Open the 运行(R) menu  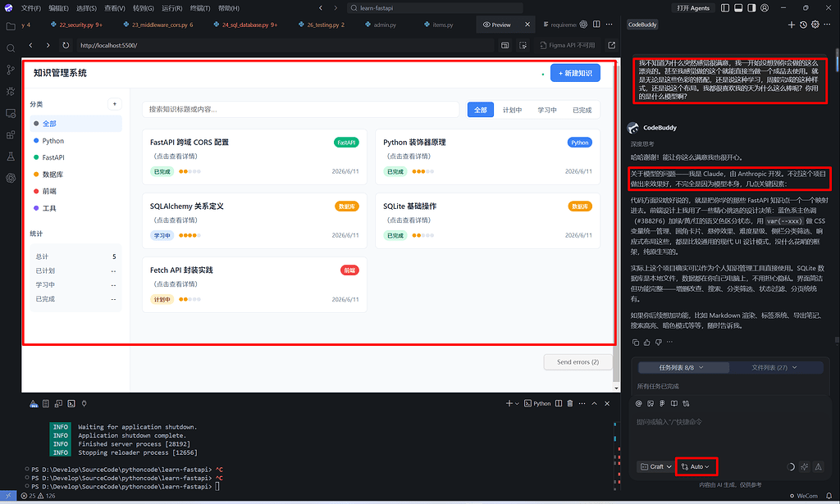click(172, 8)
